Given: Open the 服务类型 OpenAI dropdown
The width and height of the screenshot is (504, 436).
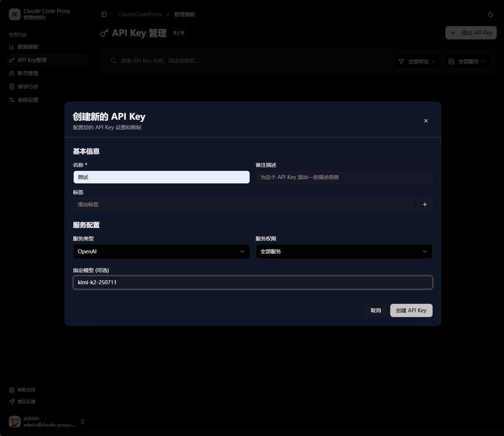Looking at the screenshot, I should click(x=162, y=252).
